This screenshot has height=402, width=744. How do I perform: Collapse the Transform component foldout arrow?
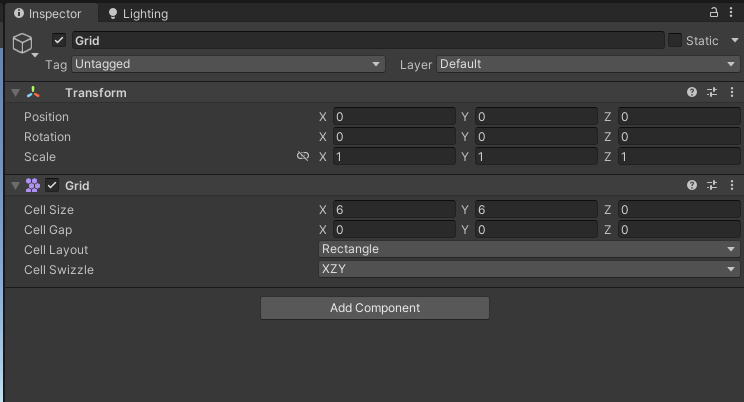pos(15,93)
